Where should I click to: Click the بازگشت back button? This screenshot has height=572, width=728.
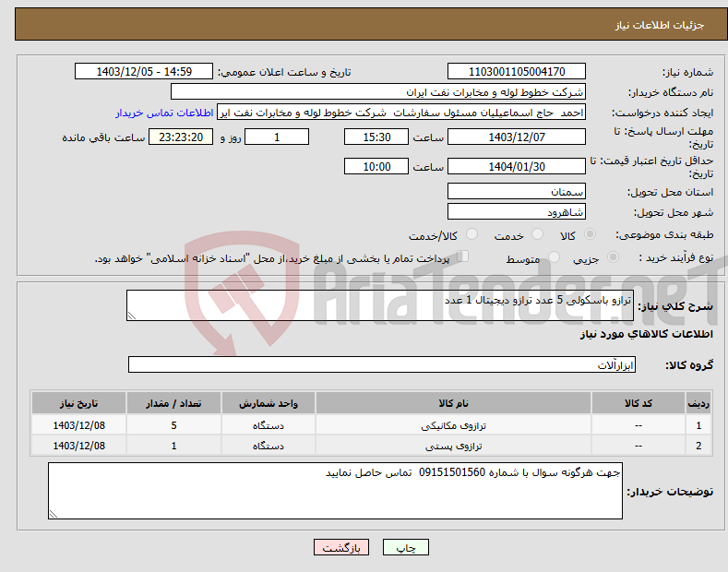[x=341, y=547]
